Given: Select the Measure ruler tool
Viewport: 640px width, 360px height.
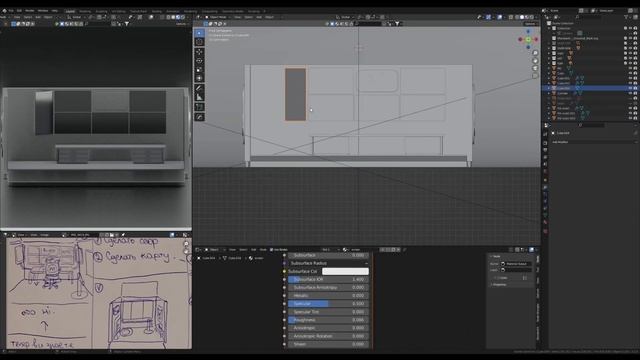Looking at the screenshot, I should tap(199, 97).
